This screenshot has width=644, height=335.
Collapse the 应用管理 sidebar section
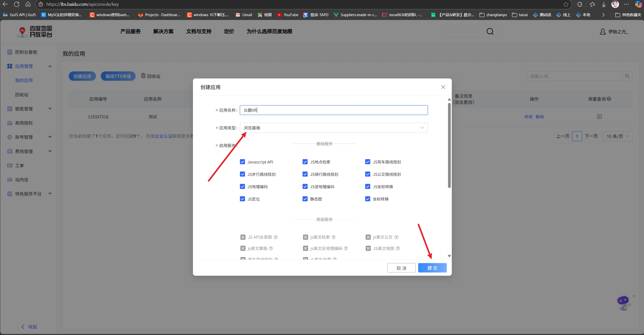(x=50, y=66)
